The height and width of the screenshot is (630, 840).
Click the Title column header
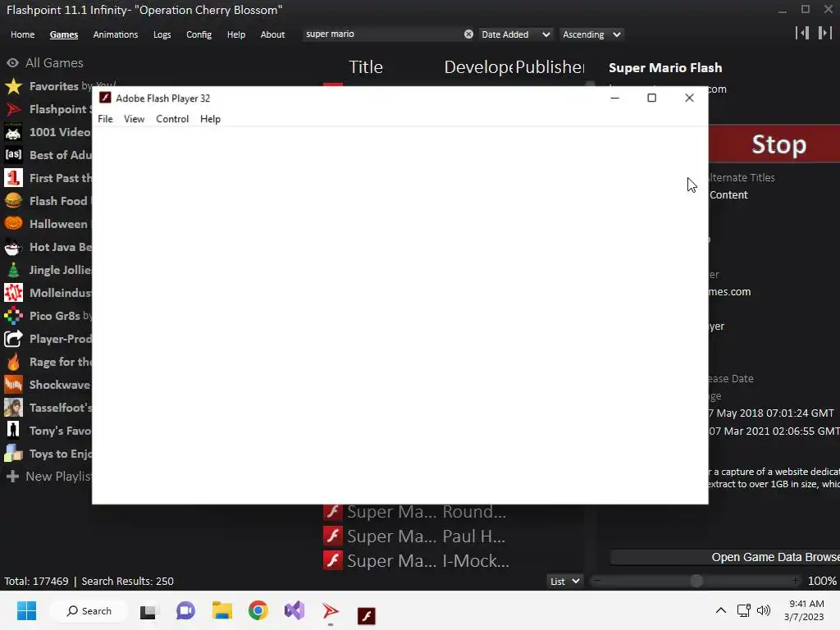click(366, 67)
